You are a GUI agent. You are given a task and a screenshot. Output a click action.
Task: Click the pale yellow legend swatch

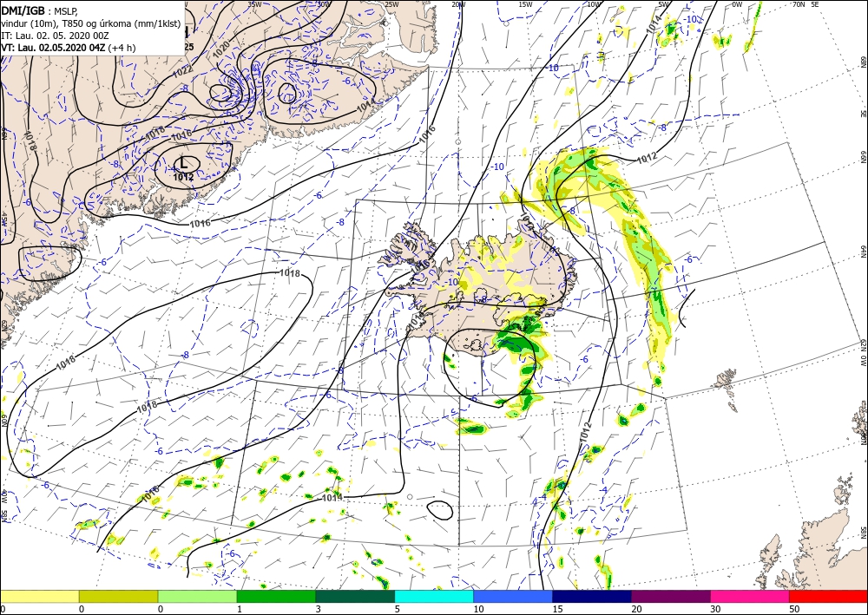[x=39, y=596]
